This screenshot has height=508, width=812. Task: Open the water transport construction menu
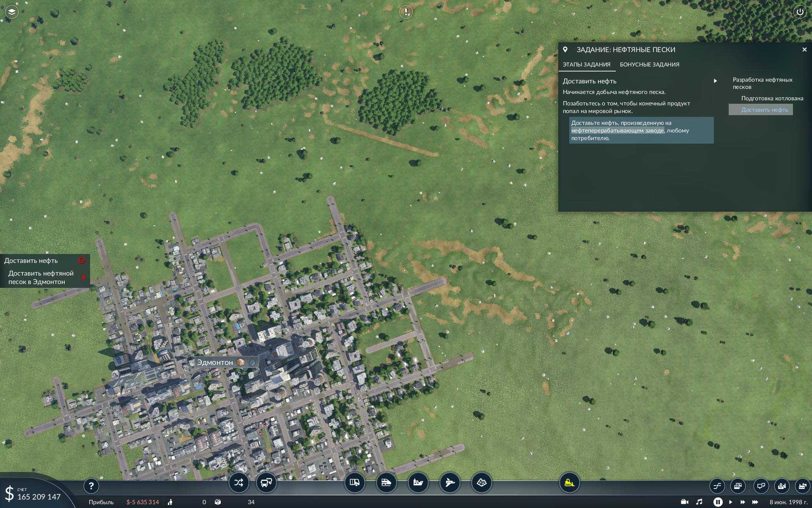(418, 483)
